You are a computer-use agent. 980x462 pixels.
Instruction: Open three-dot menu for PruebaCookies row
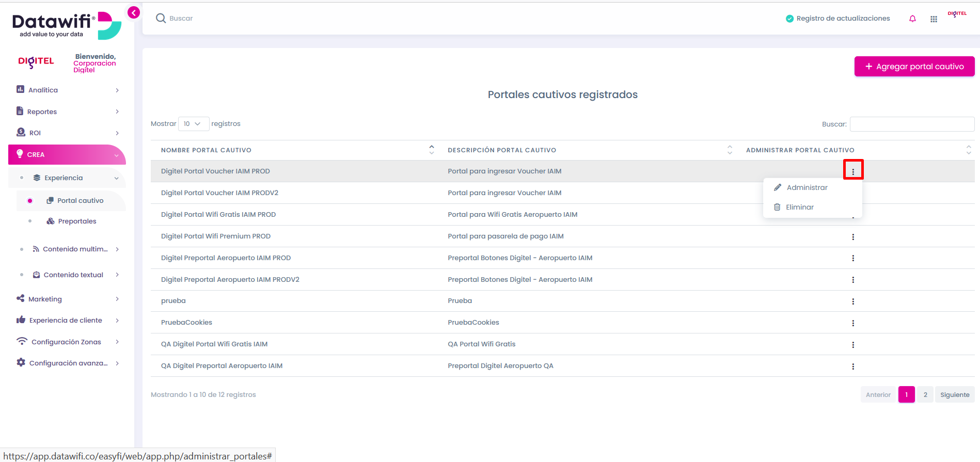coord(853,323)
